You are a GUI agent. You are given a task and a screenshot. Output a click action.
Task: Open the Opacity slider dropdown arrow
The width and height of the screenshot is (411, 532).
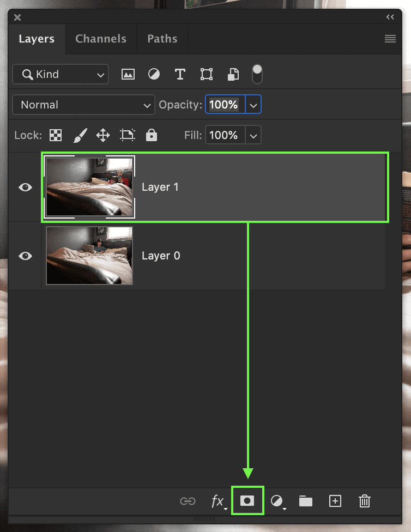253,105
